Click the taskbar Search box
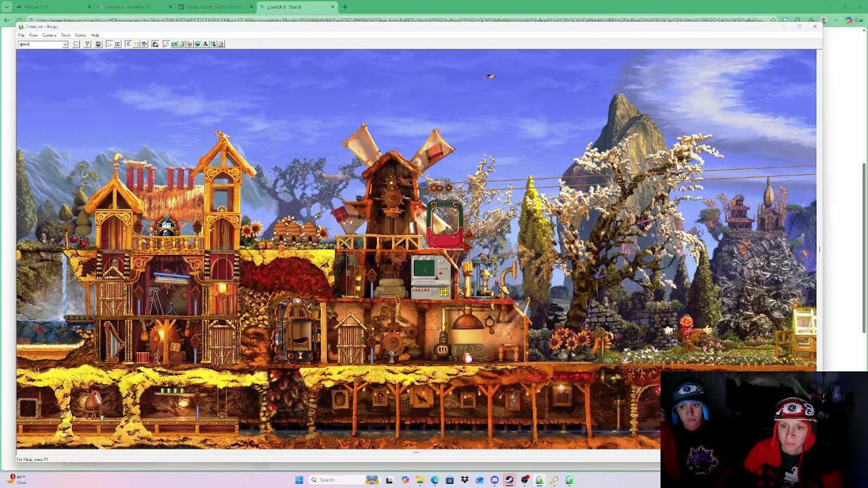Screen dimensions: 868x488 tap(344, 480)
